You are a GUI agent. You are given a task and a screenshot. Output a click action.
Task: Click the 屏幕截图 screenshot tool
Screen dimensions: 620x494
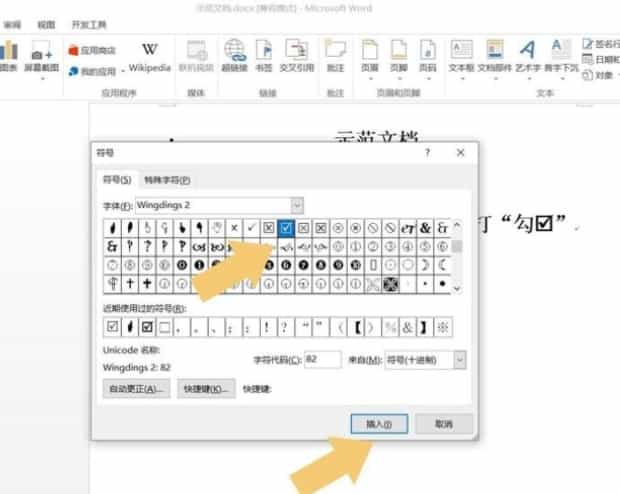[43, 56]
